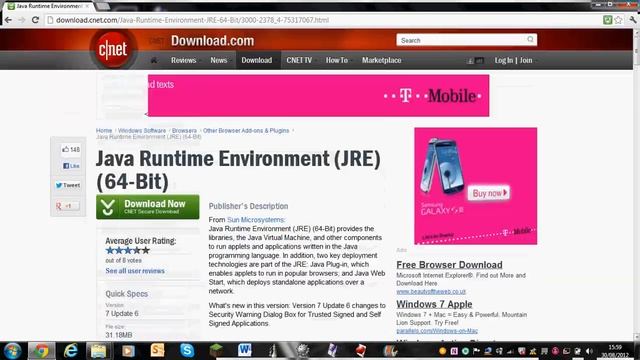Screen dimensions: 640x360
Task: Launch Internet Explorer from the taskbar
Action: (x=71, y=351)
